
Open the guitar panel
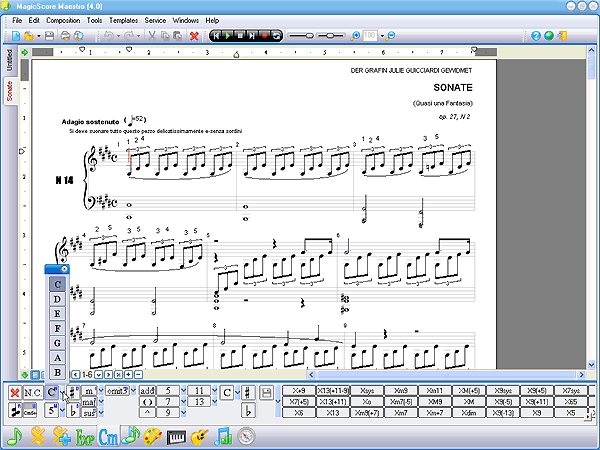(x=199, y=437)
